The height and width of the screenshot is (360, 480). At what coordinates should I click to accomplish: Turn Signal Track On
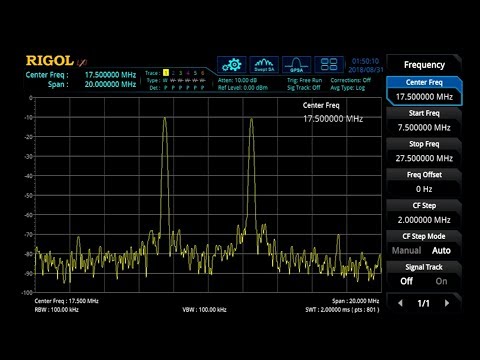[441, 281]
